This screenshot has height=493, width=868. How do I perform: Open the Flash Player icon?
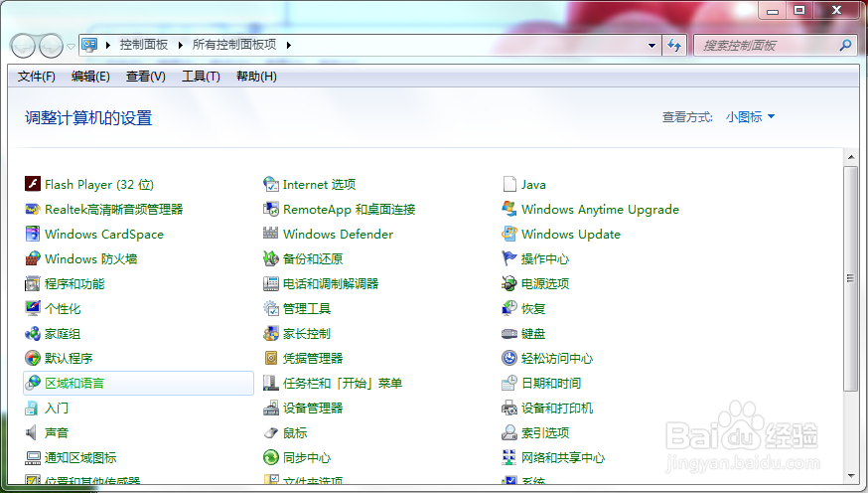pyautogui.click(x=33, y=183)
